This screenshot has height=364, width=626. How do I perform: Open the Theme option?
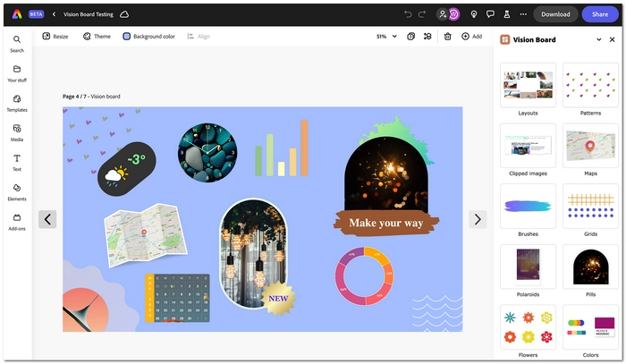[x=97, y=37]
